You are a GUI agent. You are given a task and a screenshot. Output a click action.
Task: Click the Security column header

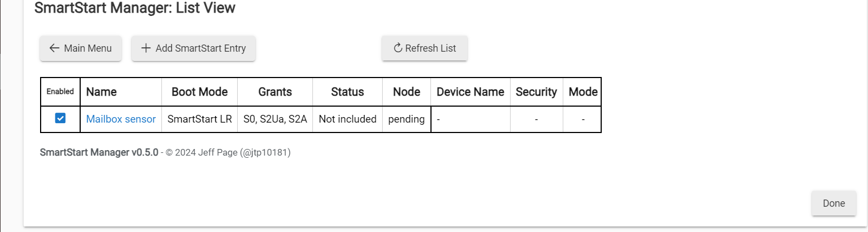pos(536,92)
